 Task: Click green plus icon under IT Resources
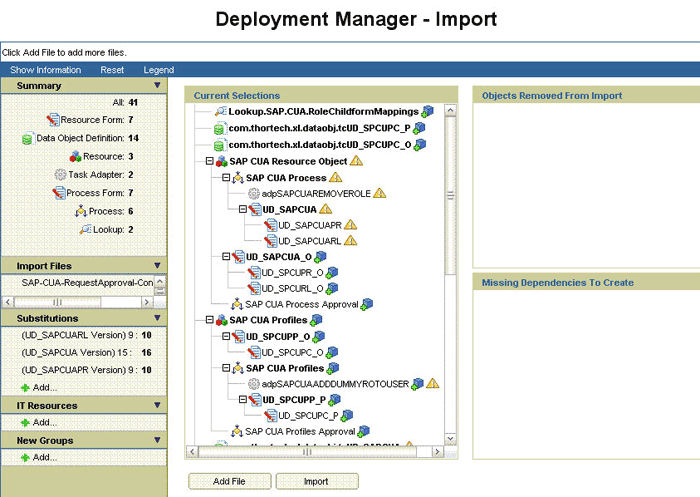click(x=25, y=422)
